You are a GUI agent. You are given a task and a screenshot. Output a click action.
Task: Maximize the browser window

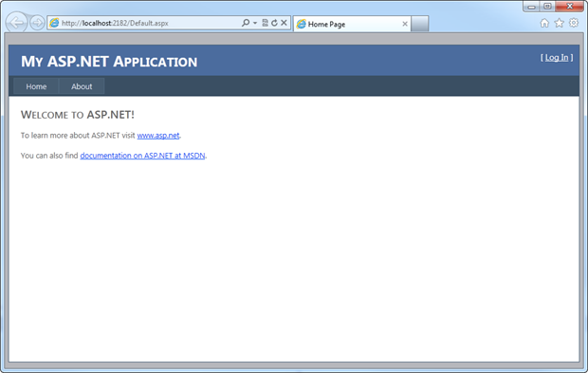point(547,7)
